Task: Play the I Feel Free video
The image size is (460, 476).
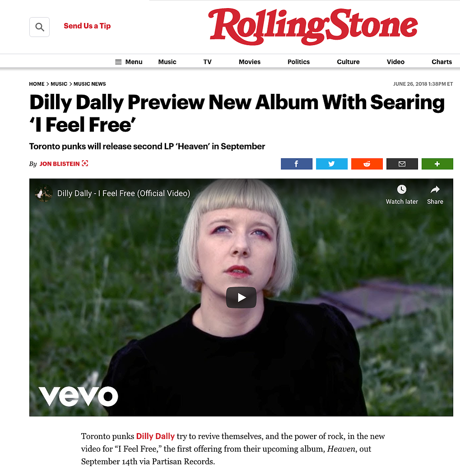Action: click(x=241, y=297)
